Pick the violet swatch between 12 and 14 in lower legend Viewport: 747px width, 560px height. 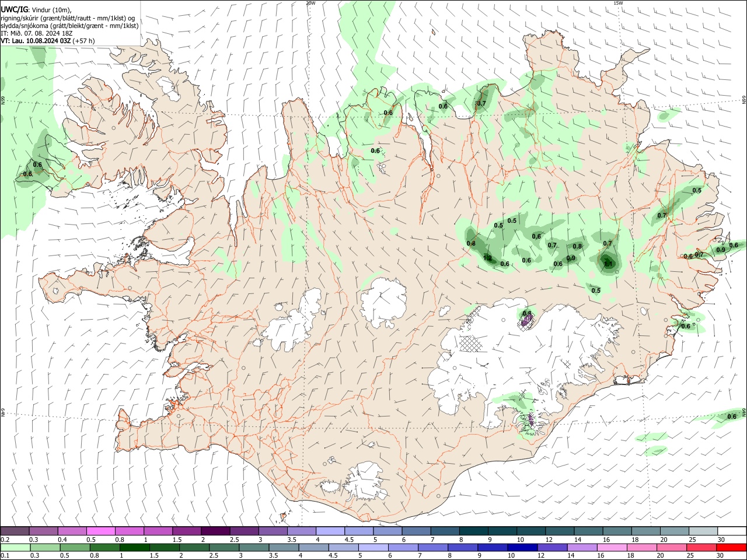tap(552, 547)
